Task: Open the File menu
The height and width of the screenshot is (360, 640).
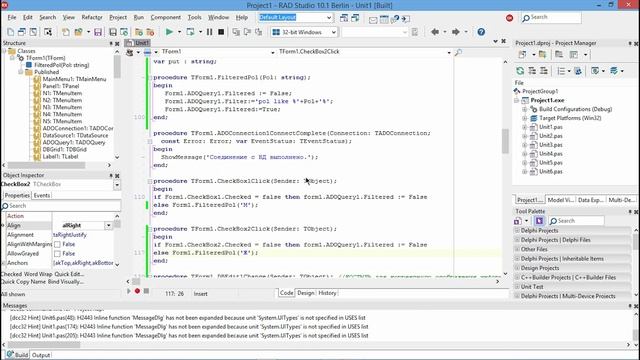Action: click(12, 18)
